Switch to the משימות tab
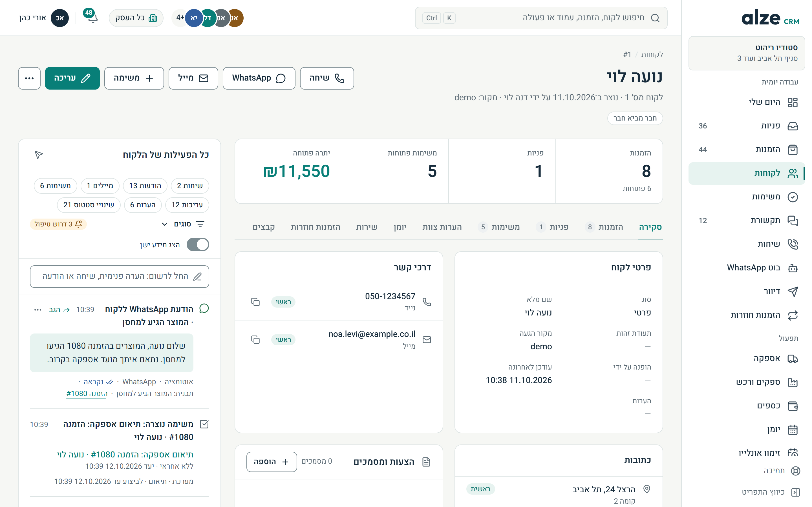 pyautogui.click(x=499, y=227)
